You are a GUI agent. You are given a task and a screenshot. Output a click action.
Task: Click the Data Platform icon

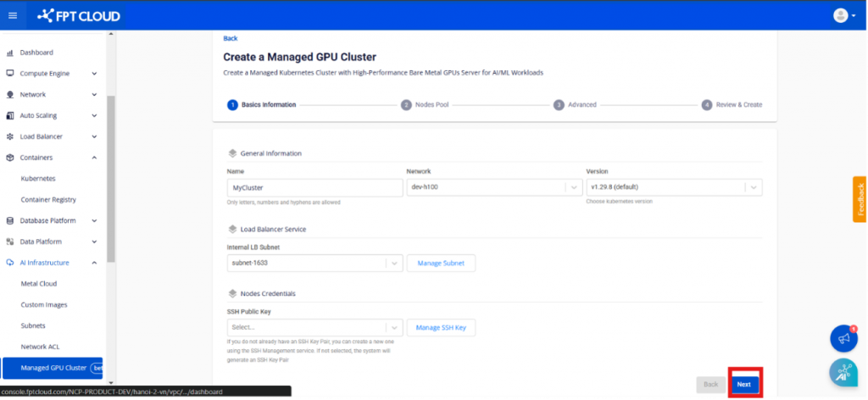click(9, 242)
